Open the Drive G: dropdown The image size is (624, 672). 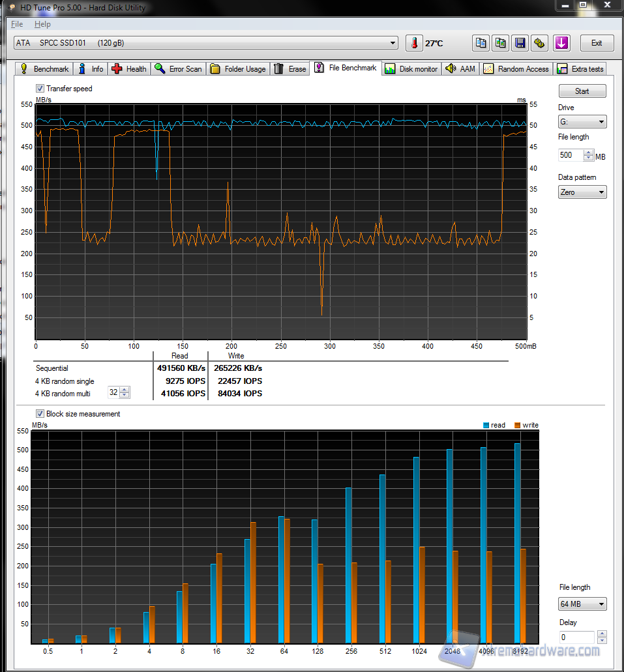582,122
